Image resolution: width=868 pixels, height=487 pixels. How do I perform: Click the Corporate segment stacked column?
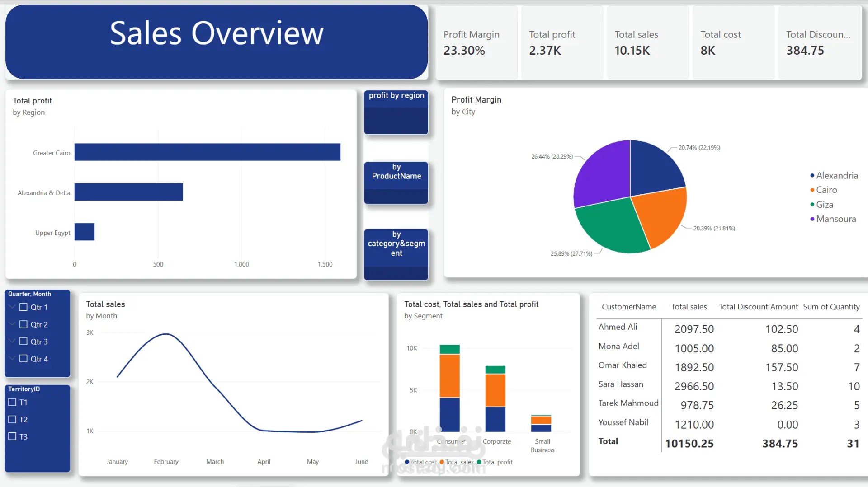point(495,398)
